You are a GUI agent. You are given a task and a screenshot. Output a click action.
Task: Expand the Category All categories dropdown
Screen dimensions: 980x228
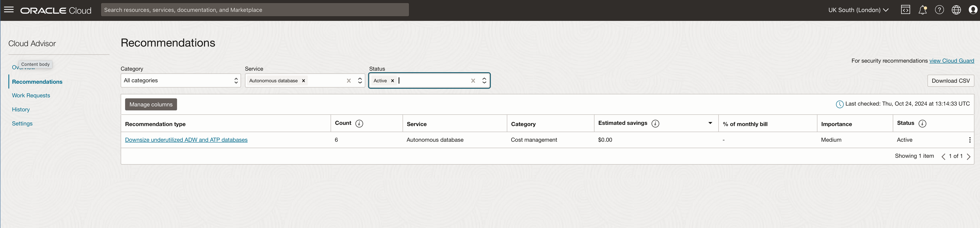(x=180, y=81)
